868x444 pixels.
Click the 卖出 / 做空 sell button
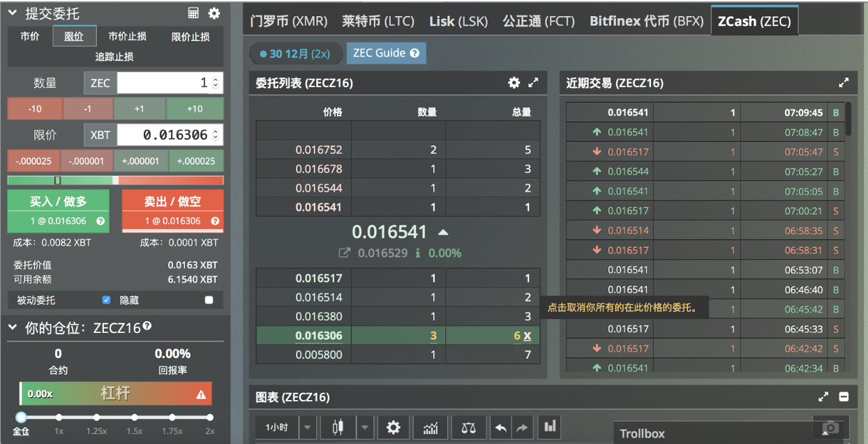[172, 210]
